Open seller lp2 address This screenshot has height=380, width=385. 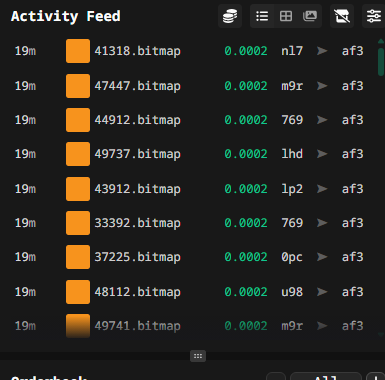(292, 189)
